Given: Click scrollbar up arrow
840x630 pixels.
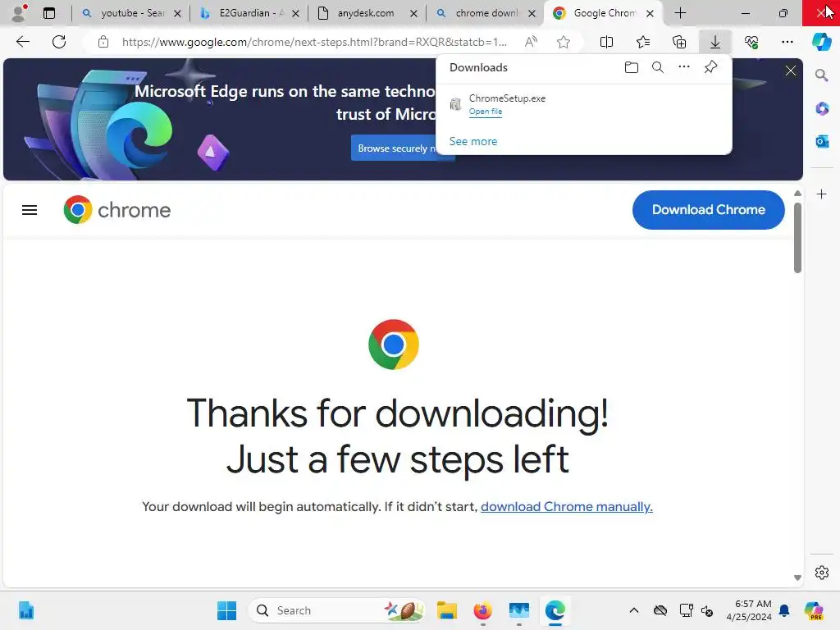Looking at the screenshot, I should click(x=797, y=194).
